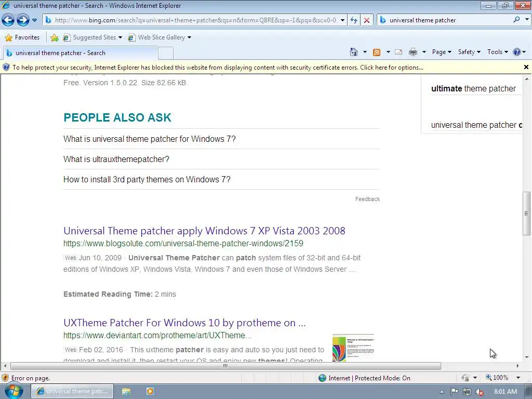Expand the zoom level dropdown arrow
Screen dimensions: 532x399
[518, 378]
